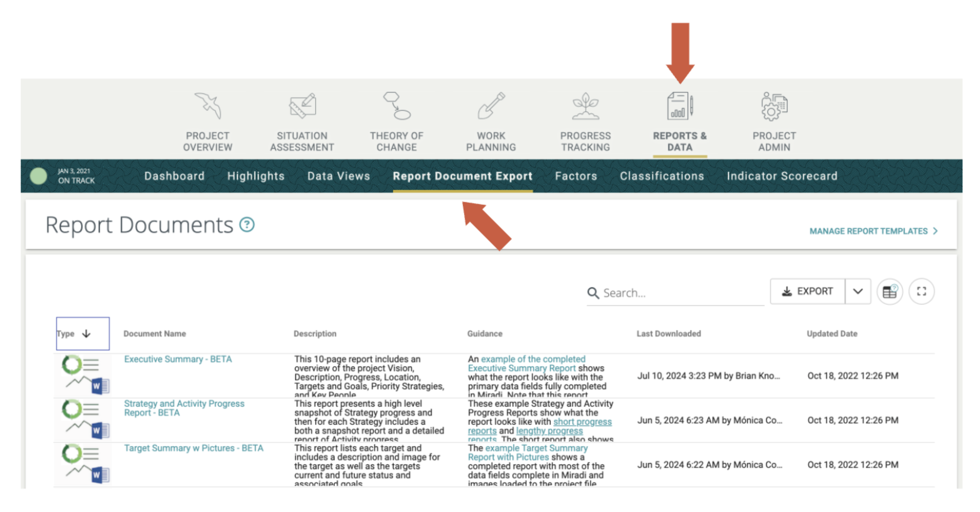Open Theory of Change diagram icon

(396, 106)
